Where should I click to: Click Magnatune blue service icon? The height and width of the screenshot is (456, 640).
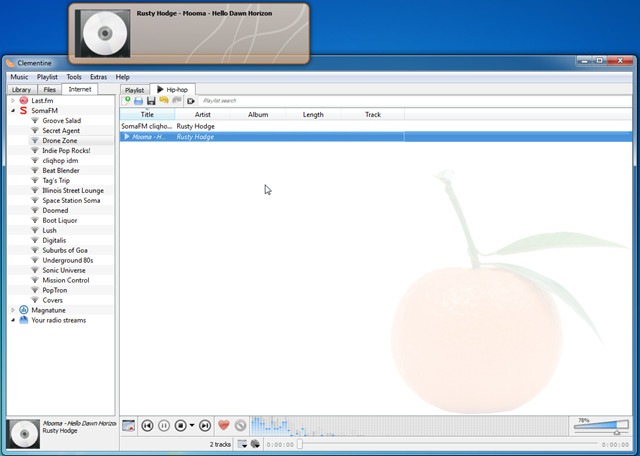point(24,310)
